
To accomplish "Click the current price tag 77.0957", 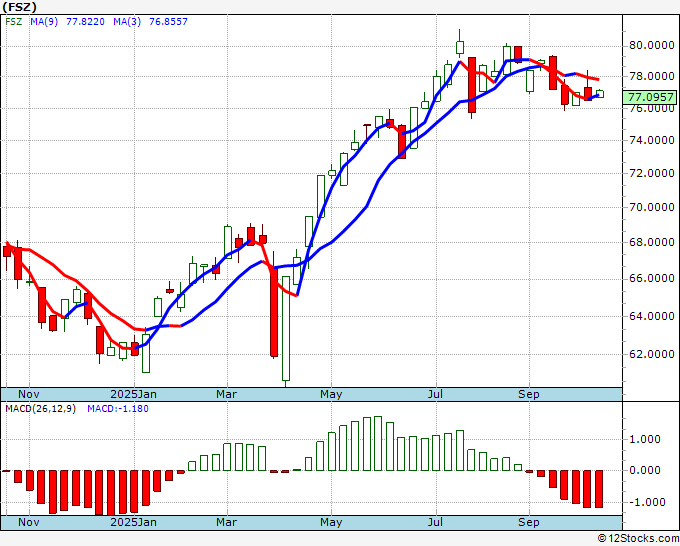I will (649, 97).
